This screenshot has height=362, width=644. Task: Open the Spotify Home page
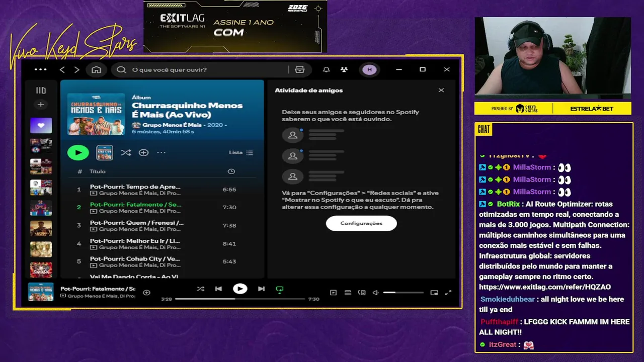96,70
